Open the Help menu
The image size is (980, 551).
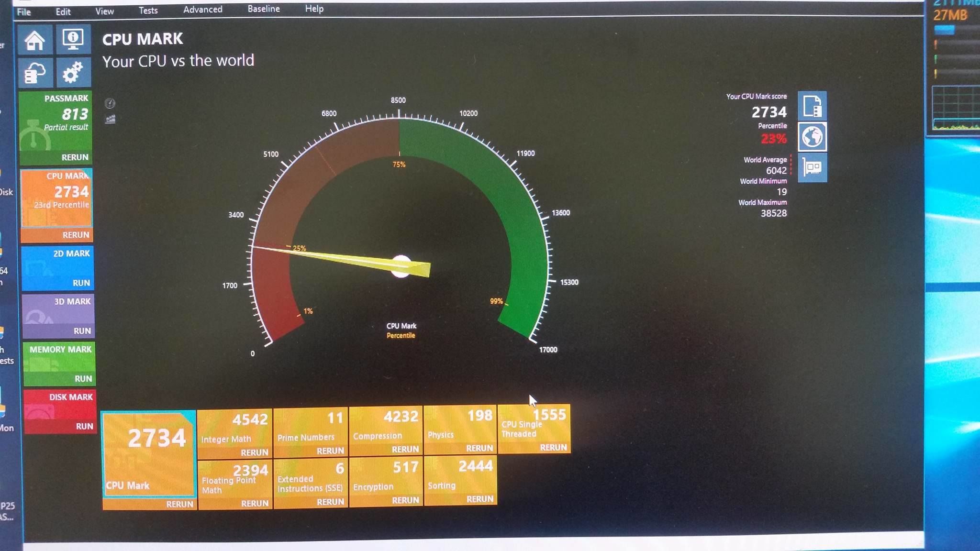tap(314, 9)
